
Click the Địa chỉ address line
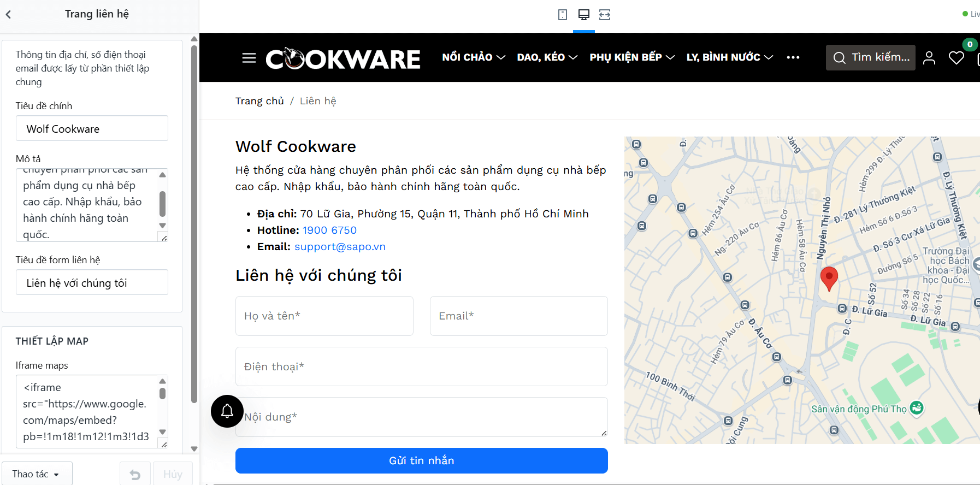423,214
